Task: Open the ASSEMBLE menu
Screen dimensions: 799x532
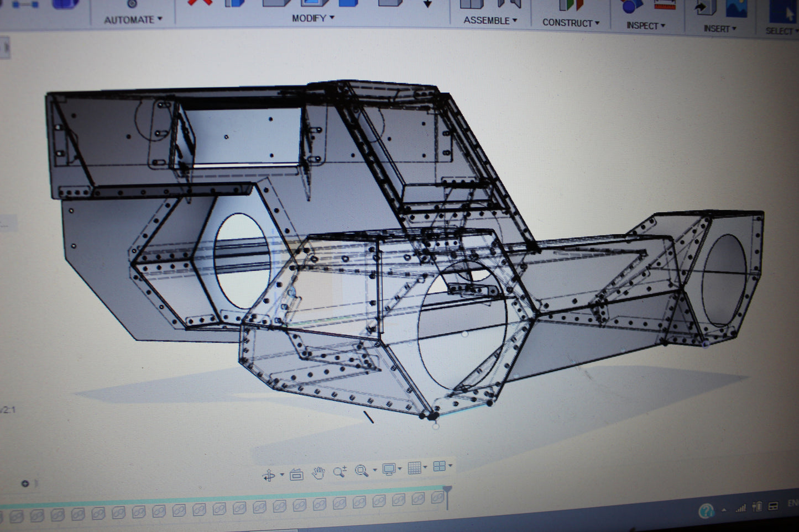Action: click(490, 20)
